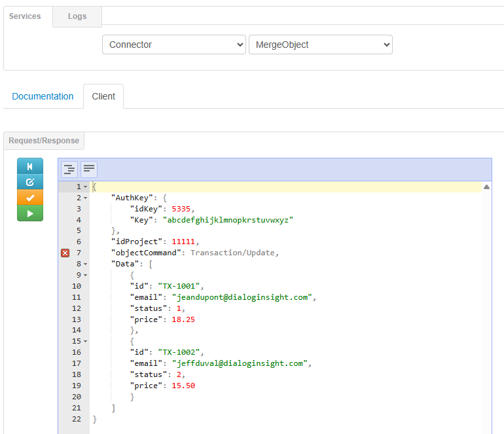
Task: Click the Key value abcdefghijklmnopkrstuvwxyz
Action: (228, 220)
